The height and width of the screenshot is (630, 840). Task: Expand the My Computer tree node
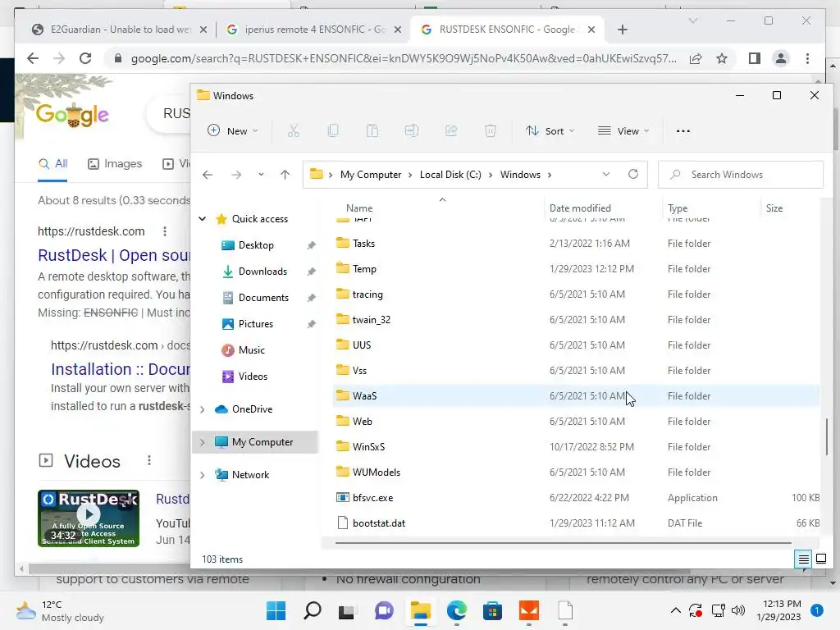[202, 442]
